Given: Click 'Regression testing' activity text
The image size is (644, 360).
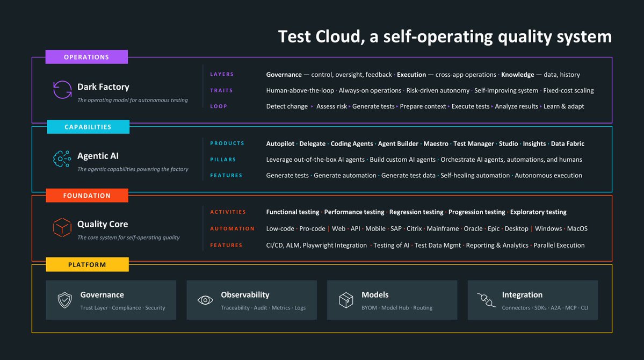Looking at the screenshot, I should coord(416,212).
